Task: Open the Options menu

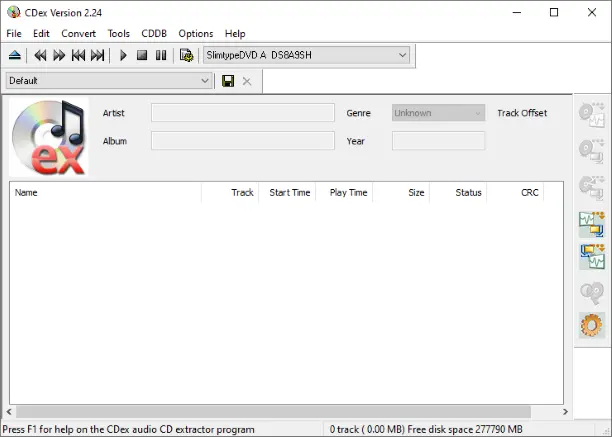Action: [195, 33]
